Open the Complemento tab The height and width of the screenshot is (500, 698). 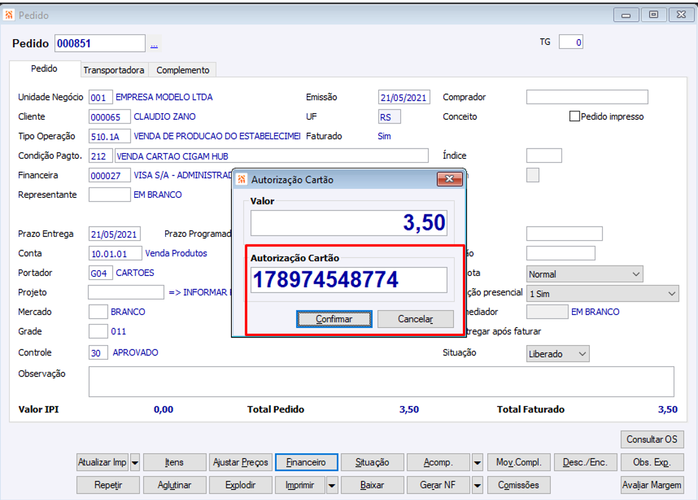click(x=183, y=70)
